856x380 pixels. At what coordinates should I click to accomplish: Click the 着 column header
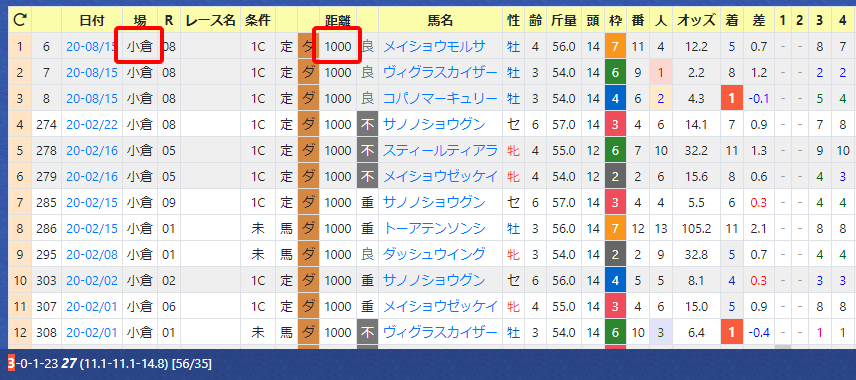coord(732,21)
